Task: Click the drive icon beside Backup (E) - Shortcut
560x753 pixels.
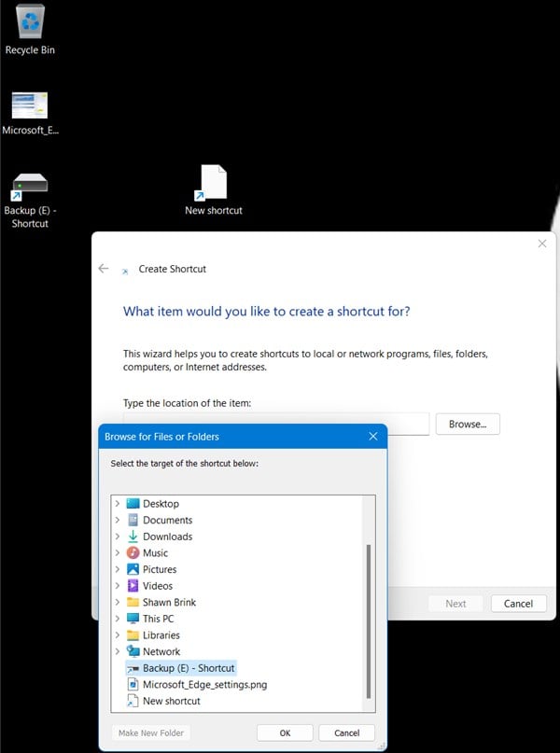Action: point(133,668)
